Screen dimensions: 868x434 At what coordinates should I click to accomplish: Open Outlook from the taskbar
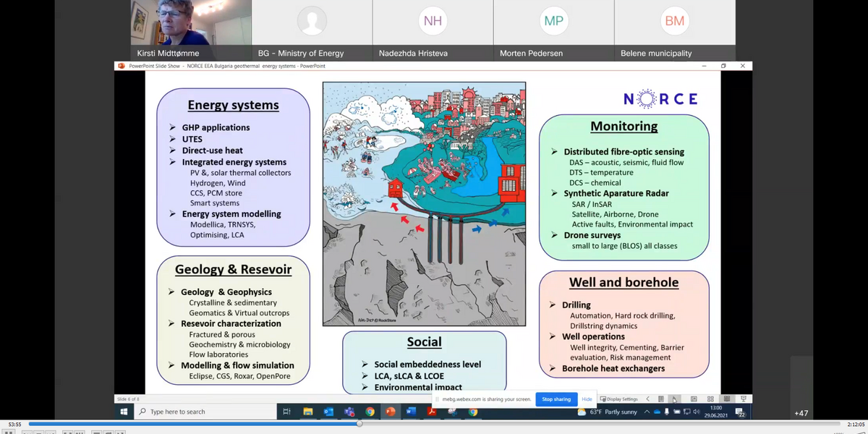pos(328,412)
